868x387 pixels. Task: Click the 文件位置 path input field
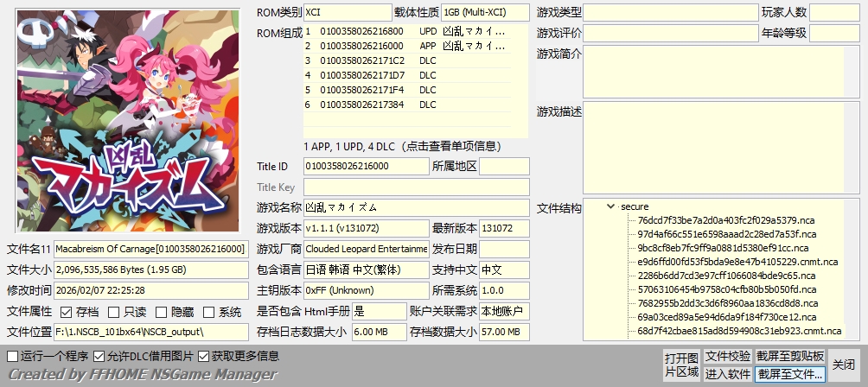click(150, 332)
